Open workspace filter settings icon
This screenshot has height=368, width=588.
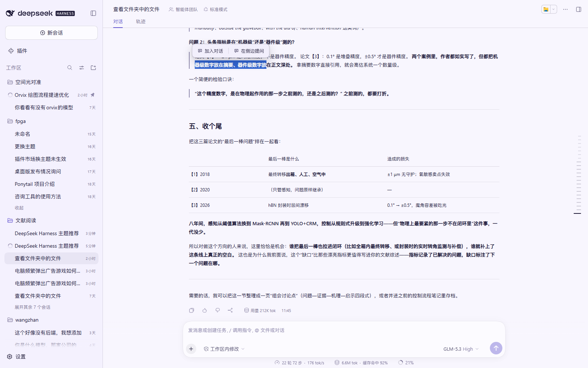pos(82,68)
